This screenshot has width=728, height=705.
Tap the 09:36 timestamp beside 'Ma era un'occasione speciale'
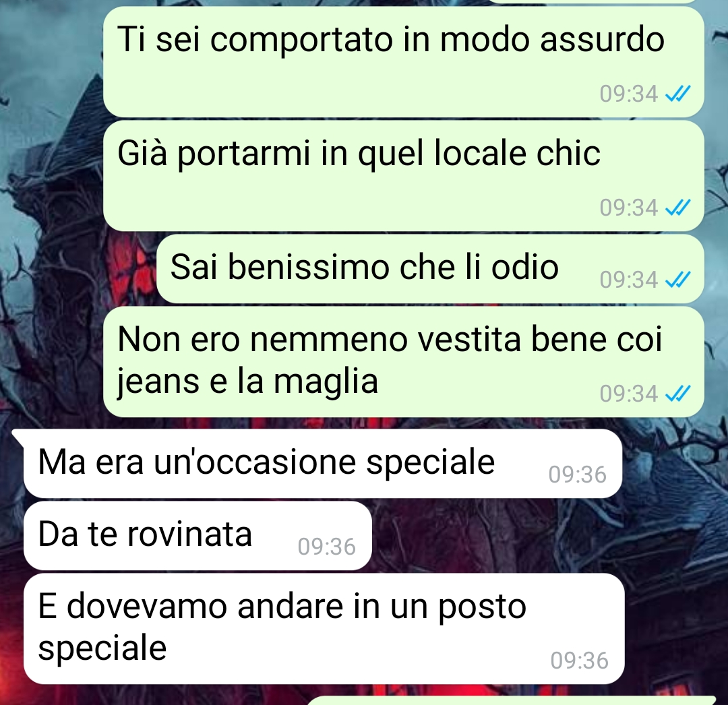pos(578,474)
